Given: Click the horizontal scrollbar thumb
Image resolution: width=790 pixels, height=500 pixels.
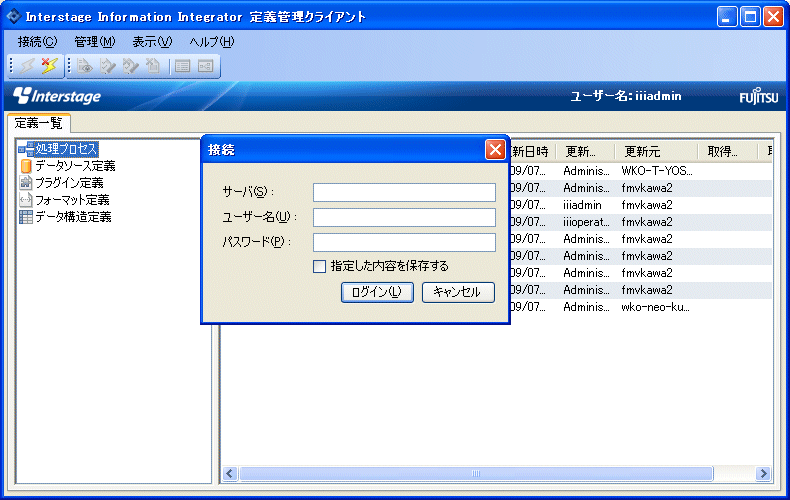Looking at the screenshot, I should pos(476,474).
